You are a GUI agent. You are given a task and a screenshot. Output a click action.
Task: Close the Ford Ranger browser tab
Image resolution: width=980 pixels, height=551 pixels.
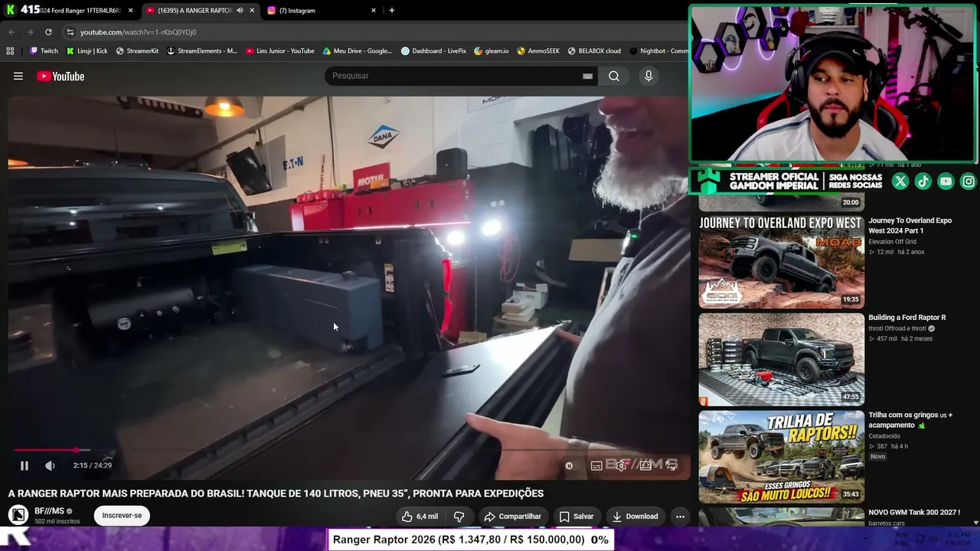tap(131, 11)
